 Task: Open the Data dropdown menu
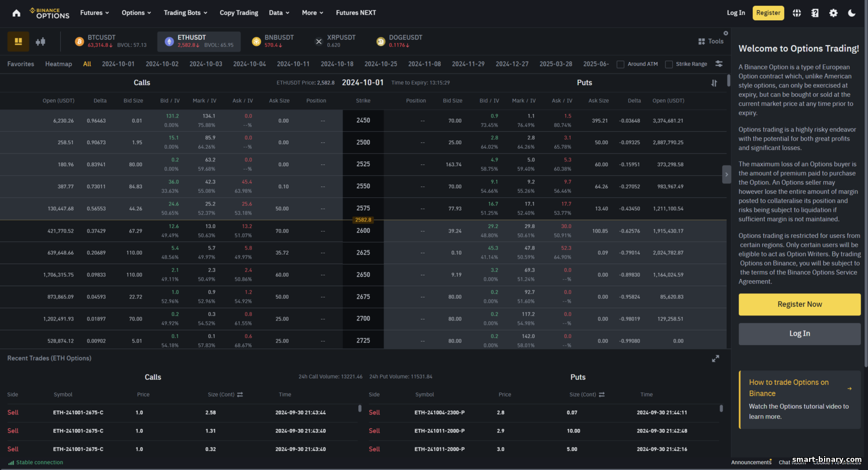(x=279, y=13)
